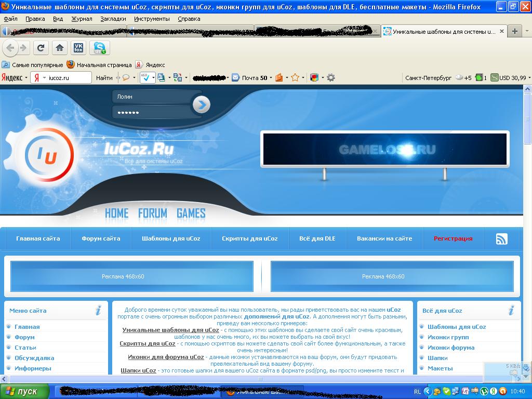Viewport: 532px width, 399px height.
Task: Close the Уникальные шаблоны tab
Action: [502, 31]
